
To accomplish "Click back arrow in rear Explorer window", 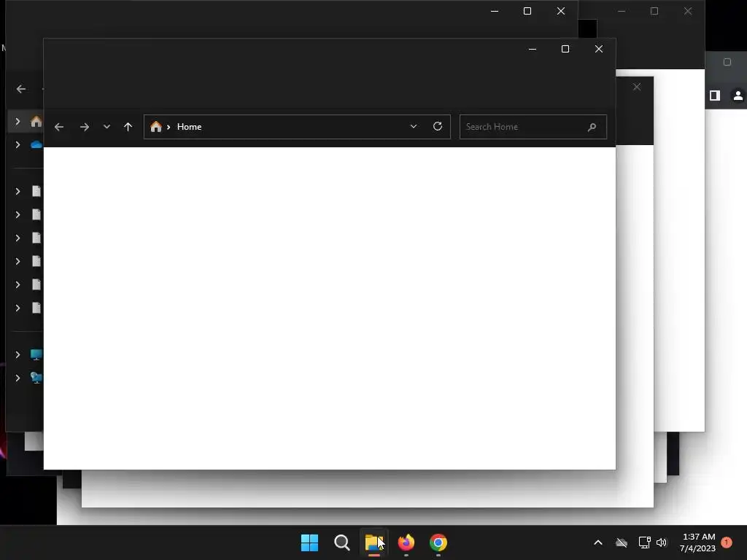I will click(x=21, y=89).
